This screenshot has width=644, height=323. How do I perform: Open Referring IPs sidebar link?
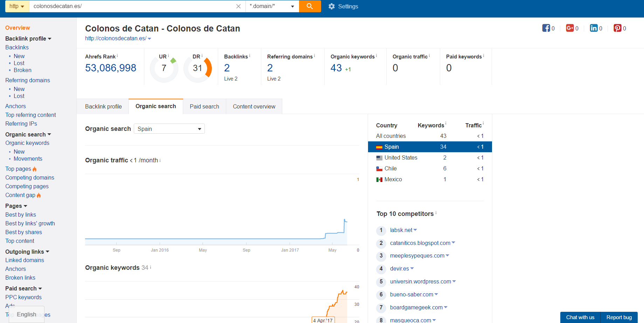21,124
